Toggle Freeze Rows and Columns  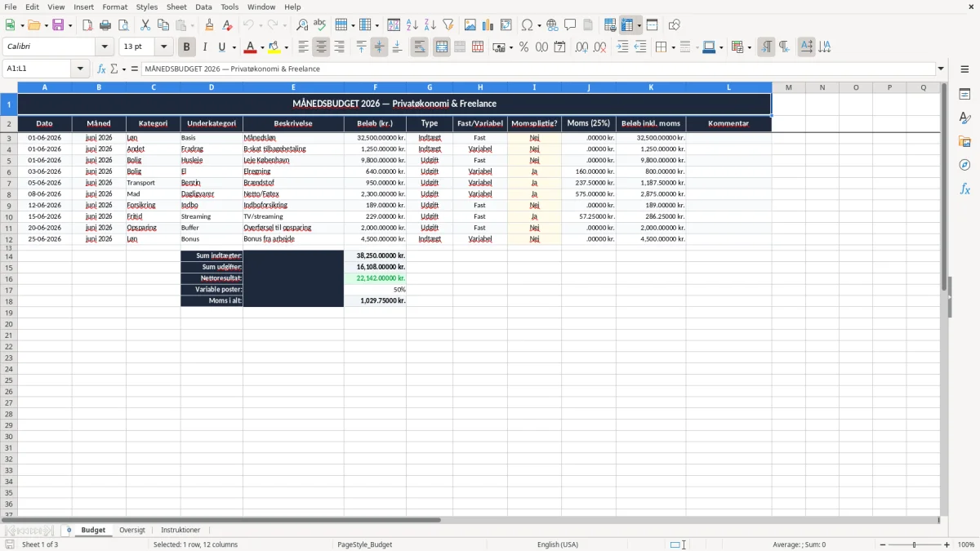click(x=627, y=25)
